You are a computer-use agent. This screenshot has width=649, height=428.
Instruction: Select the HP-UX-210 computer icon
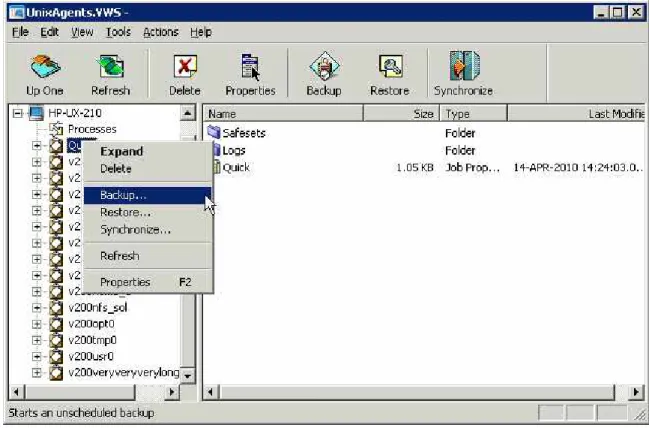click(x=36, y=113)
